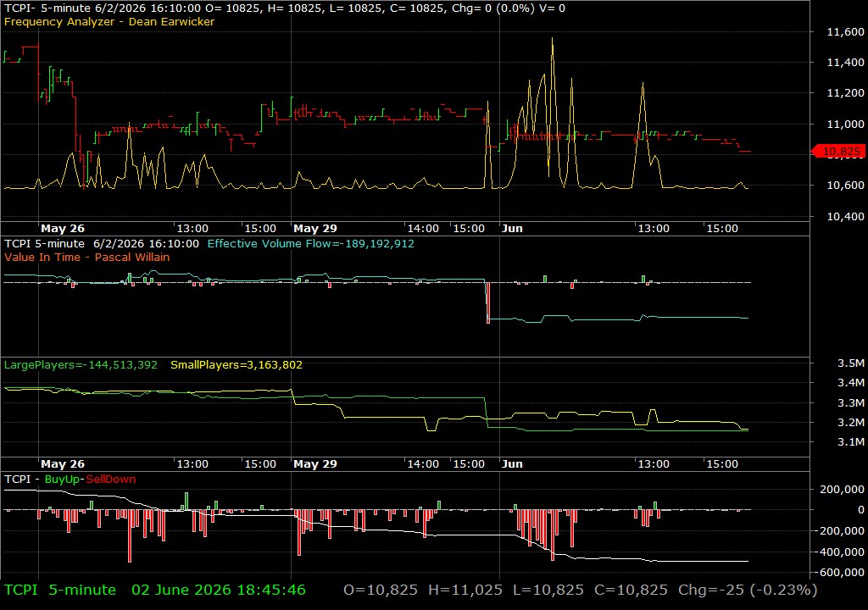Image resolution: width=868 pixels, height=610 pixels.
Task: Click 'H=11,025' in the status bar
Action: 465,590
